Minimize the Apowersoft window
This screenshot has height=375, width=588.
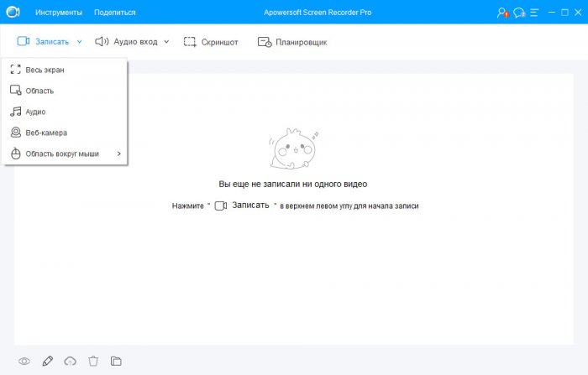click(552, 13)
